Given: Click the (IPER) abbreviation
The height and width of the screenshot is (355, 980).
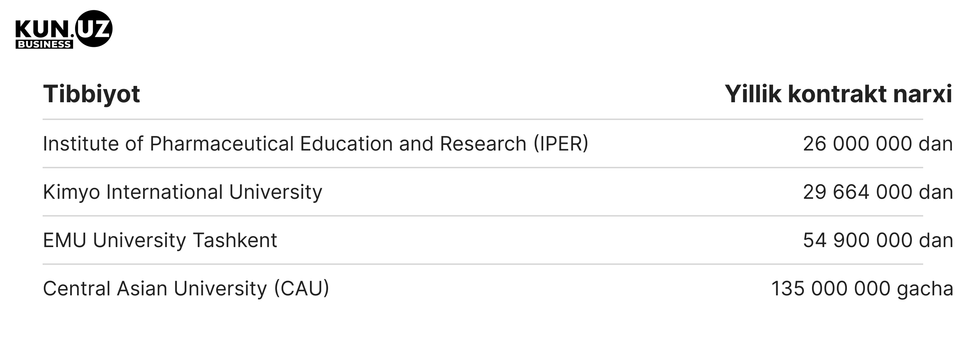Looking at the screenshot, I should tap(561, 144).
